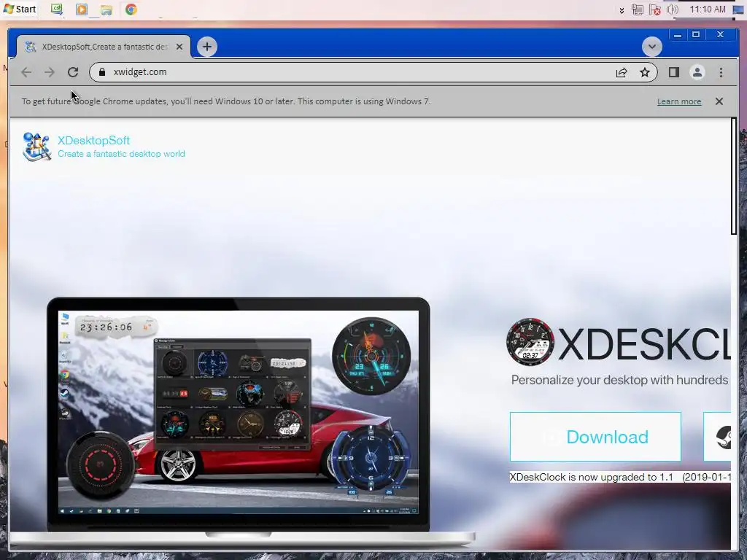View site information padlock icon

tap(101, 72)
